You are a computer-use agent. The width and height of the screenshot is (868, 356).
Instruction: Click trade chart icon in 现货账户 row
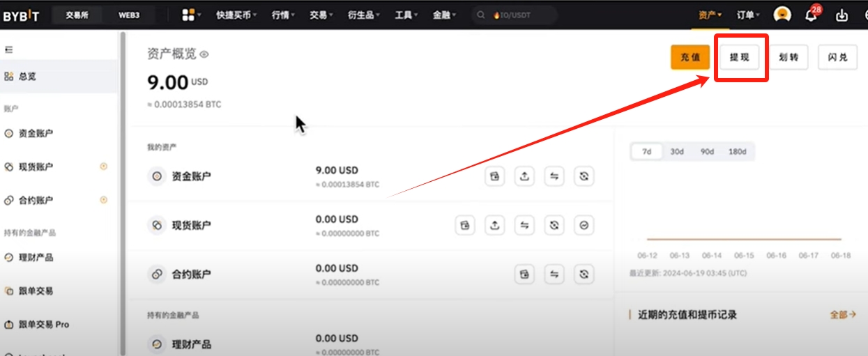click(x=584, y=225)
